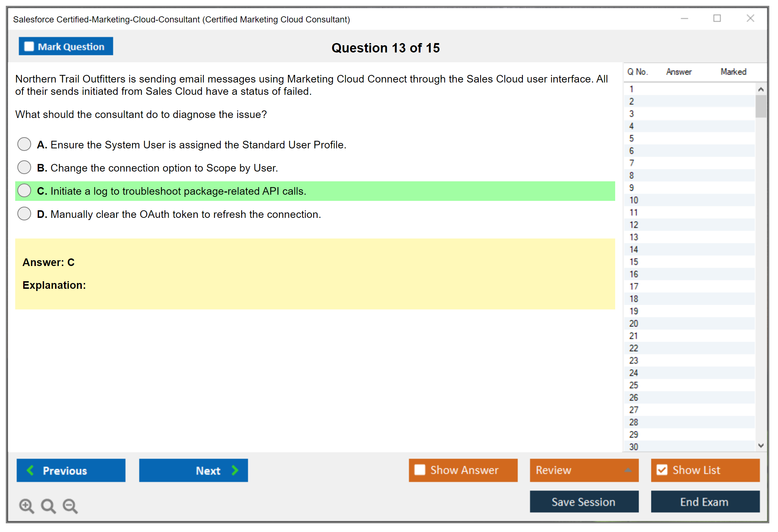Click the End Exam button
The image size is (778, 532).
(705, 502)
